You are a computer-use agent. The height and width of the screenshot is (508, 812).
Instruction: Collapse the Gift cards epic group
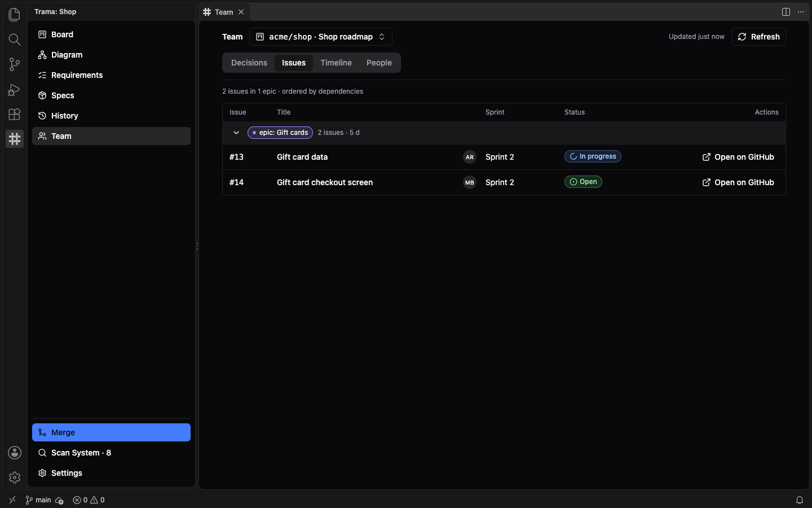(x=236, y=133)
